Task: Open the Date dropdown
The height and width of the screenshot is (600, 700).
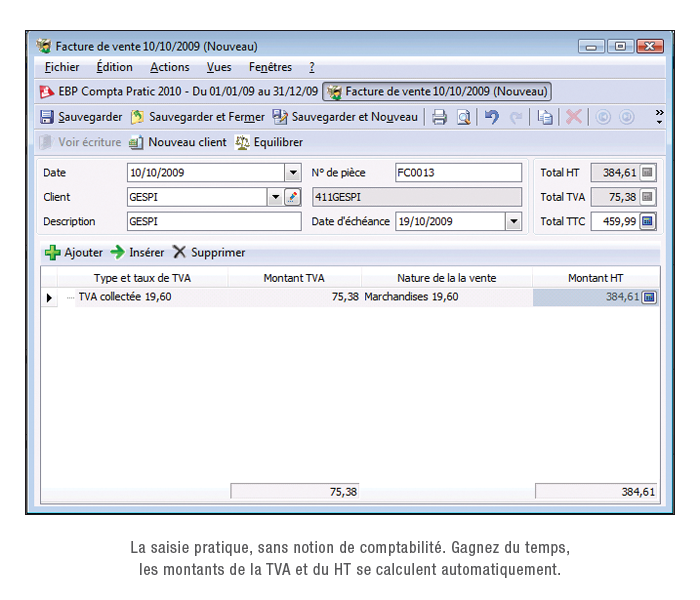Action: coord(292,173)
